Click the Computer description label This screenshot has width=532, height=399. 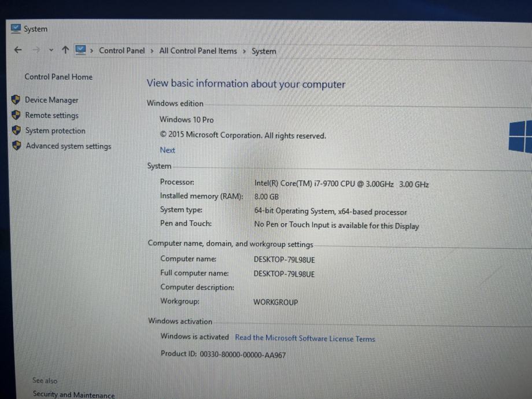(197, 287)
